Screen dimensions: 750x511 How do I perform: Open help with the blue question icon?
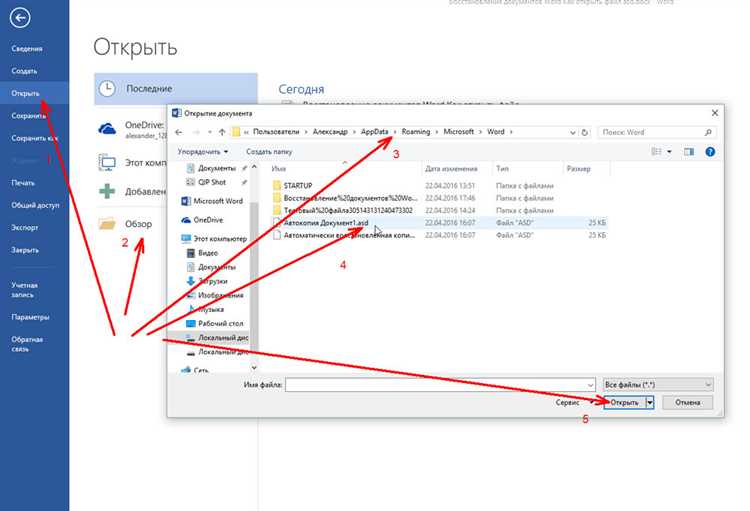click(x=710, y=152)
